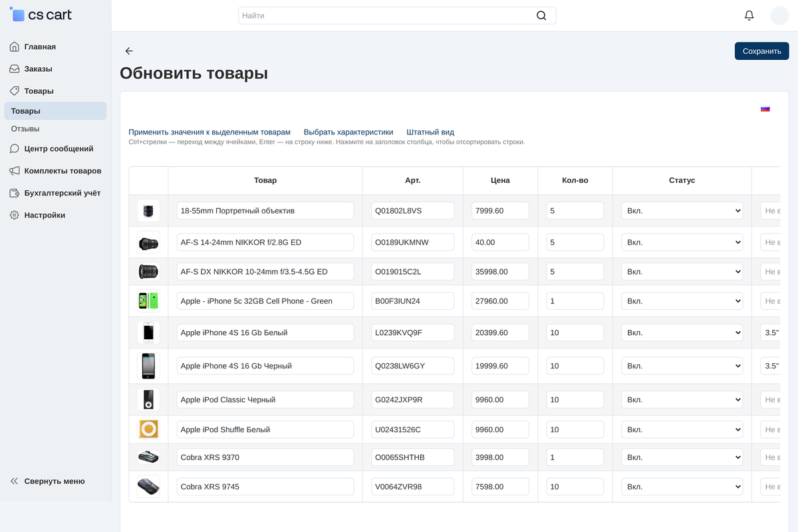This screenshot has height=532, width=798.
Task: Click name field Apple iPod Classic Черный
Action: pyautogui.click(x=265, y=400)
